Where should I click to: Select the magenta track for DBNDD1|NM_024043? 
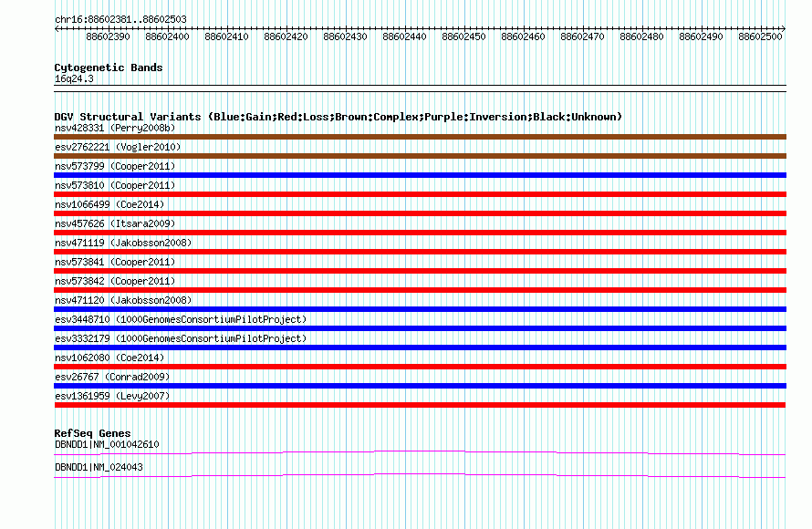[420, 476]
